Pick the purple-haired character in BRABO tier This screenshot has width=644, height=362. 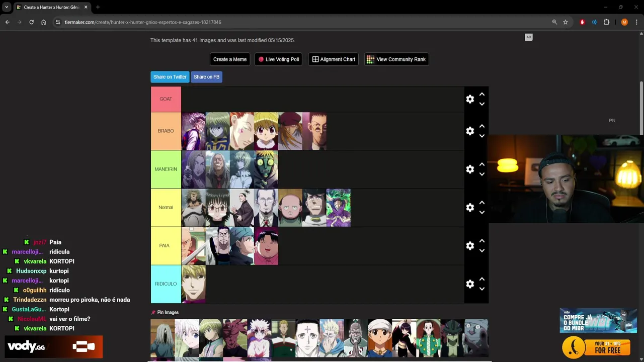click(194, 131)
